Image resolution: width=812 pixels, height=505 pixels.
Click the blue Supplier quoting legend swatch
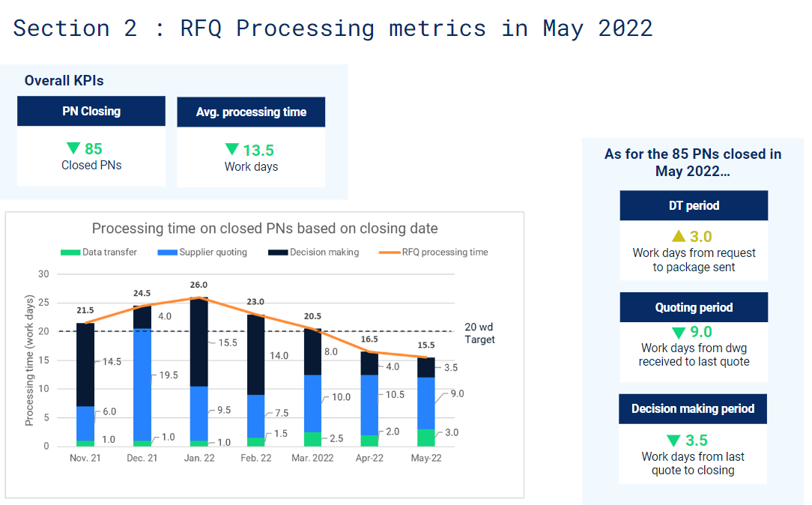point(167,252)
